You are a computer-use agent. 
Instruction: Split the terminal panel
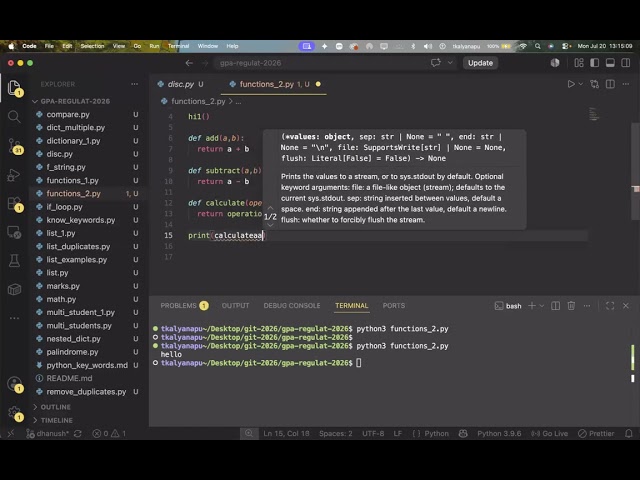click(x=556, y=306)
